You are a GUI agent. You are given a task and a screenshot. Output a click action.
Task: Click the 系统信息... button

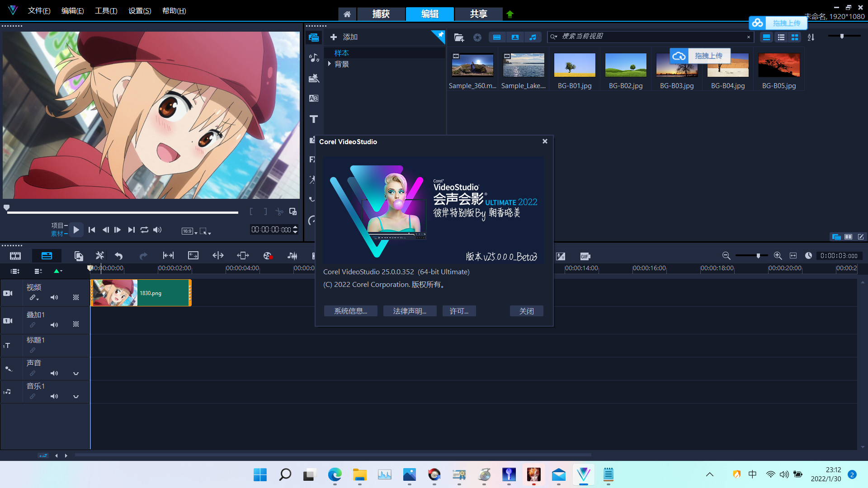tap(350, 311)
